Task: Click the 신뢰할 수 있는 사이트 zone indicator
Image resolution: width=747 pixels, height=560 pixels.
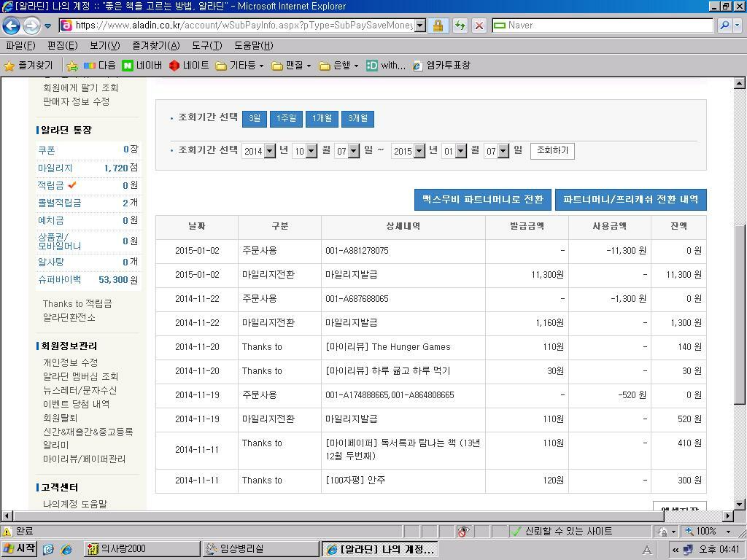Action: [562, 532]
